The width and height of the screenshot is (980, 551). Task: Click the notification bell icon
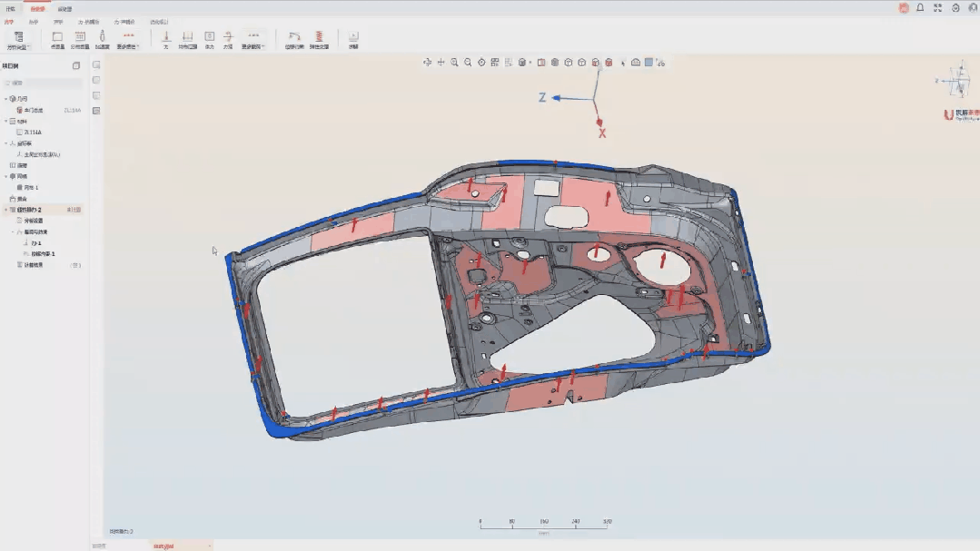click(x=920, y=7)
